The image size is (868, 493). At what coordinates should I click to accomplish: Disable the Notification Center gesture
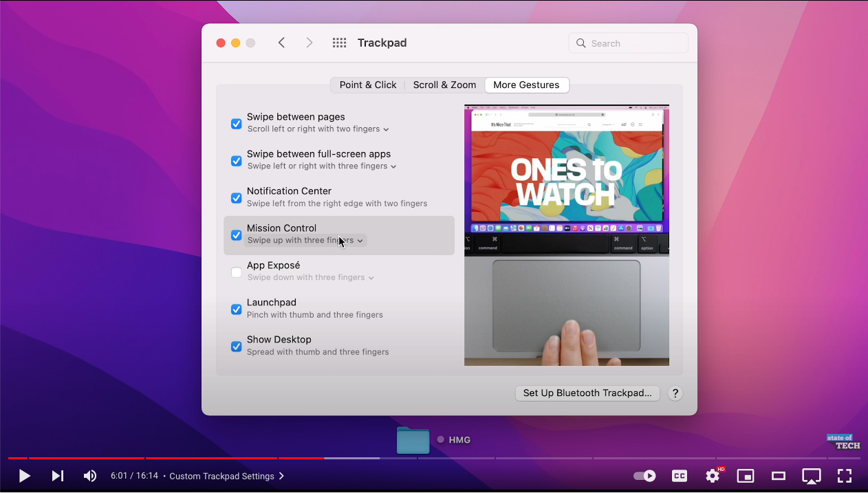(x=236, y=198)
